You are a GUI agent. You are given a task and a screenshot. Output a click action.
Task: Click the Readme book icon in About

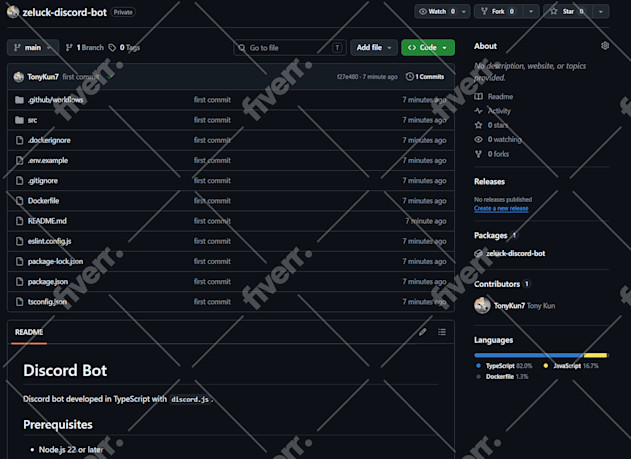click(478, 97)
